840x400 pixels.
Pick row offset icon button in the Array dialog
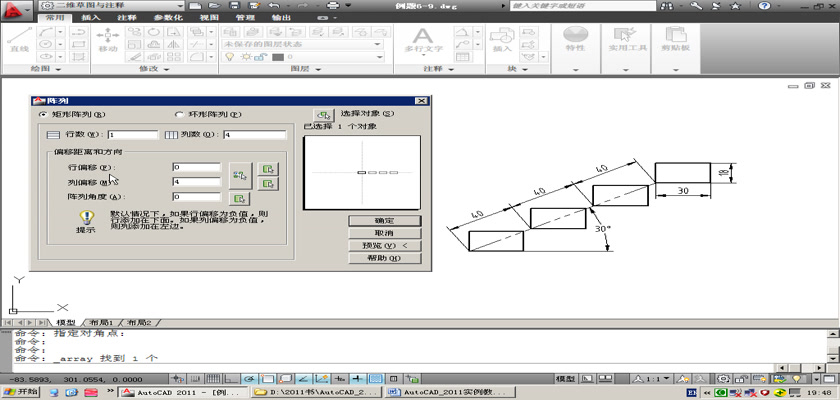(268, 169)
